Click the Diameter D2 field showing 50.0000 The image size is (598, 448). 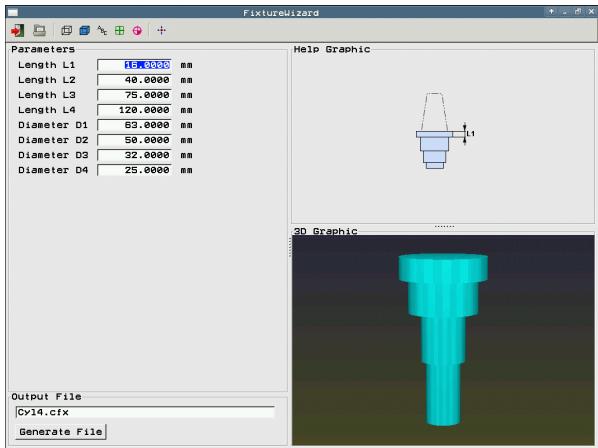134,140
